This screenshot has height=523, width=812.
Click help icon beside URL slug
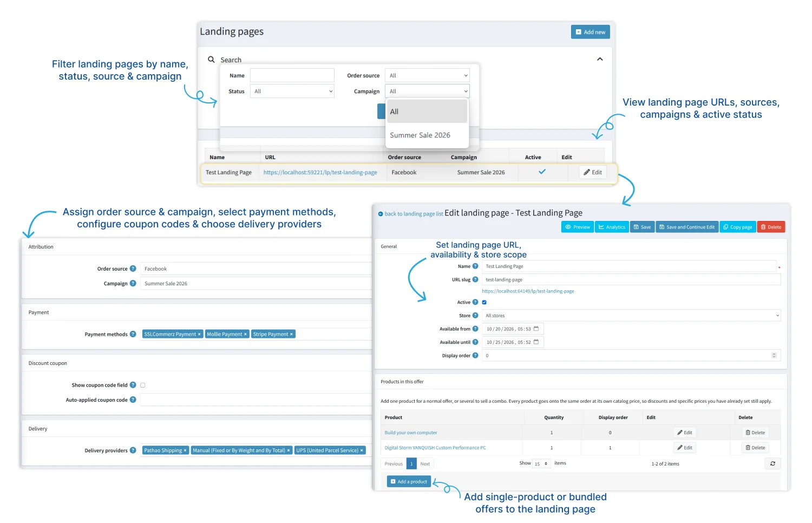pyautogui.click(x=475, y=279)
